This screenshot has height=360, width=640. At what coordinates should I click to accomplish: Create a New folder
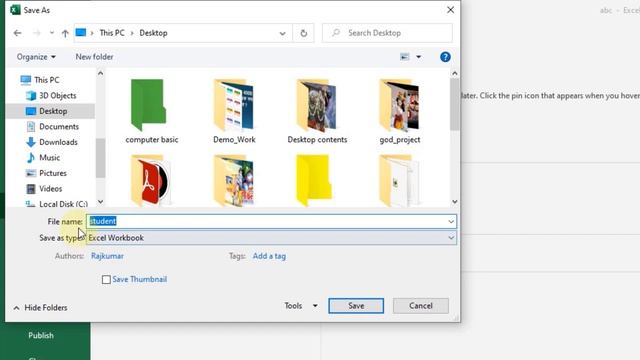pos(94,57)
